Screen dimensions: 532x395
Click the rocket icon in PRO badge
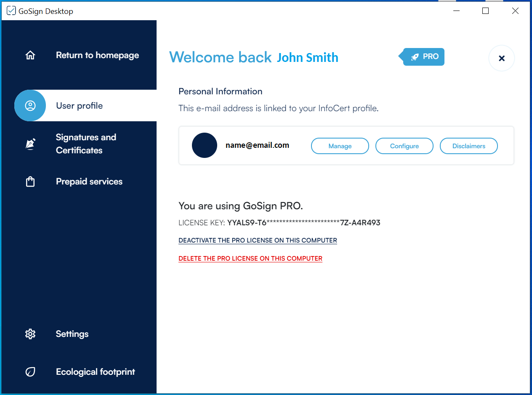pos(415,57)
